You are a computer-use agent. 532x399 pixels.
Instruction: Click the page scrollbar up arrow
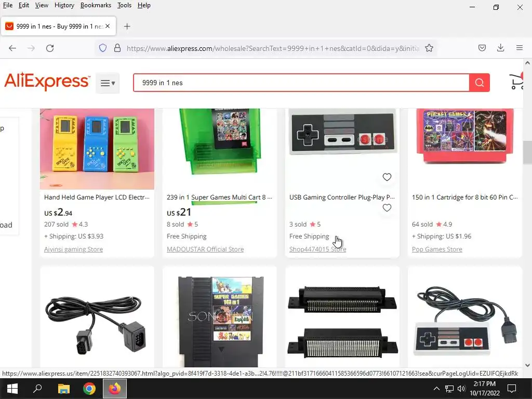pos(527,63)
